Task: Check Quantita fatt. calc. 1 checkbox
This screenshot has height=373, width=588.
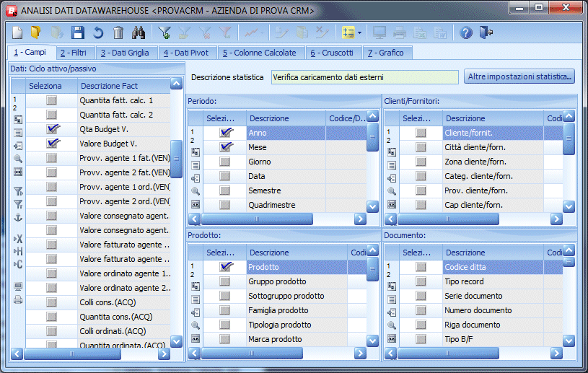Action: click(51, 100)
